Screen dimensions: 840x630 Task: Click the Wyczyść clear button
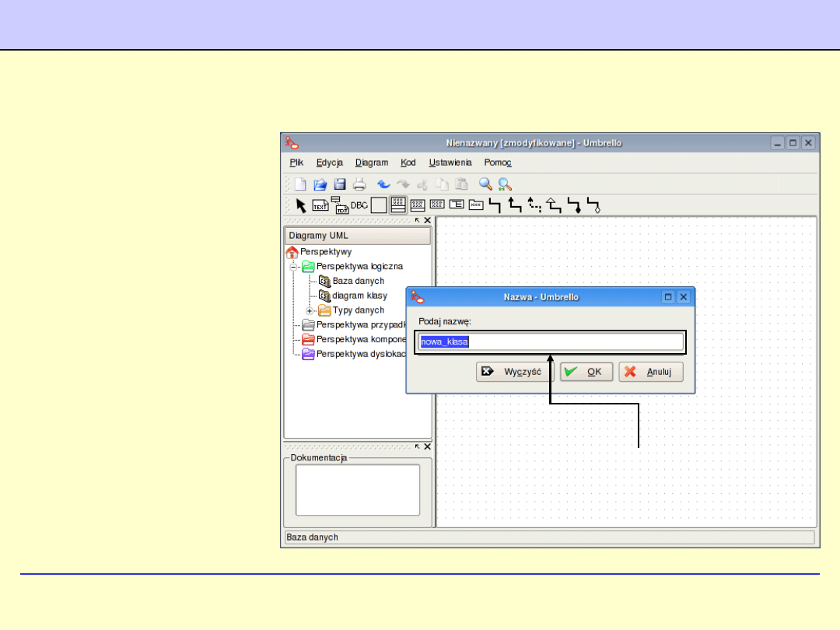(509, 372)
